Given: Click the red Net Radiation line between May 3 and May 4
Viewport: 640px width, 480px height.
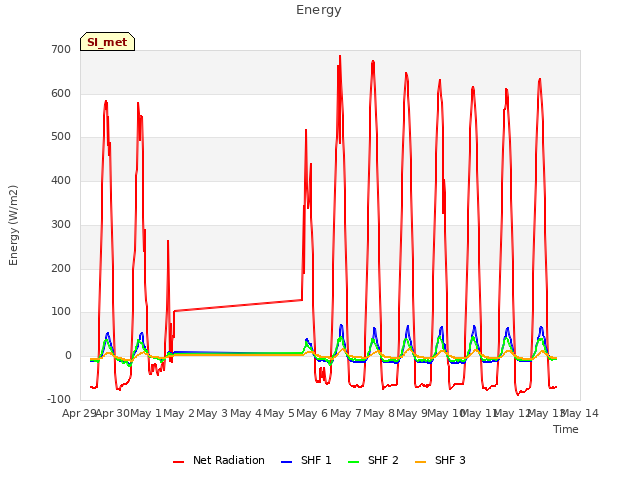Looking at the screenshot, I should coord(229,306).
